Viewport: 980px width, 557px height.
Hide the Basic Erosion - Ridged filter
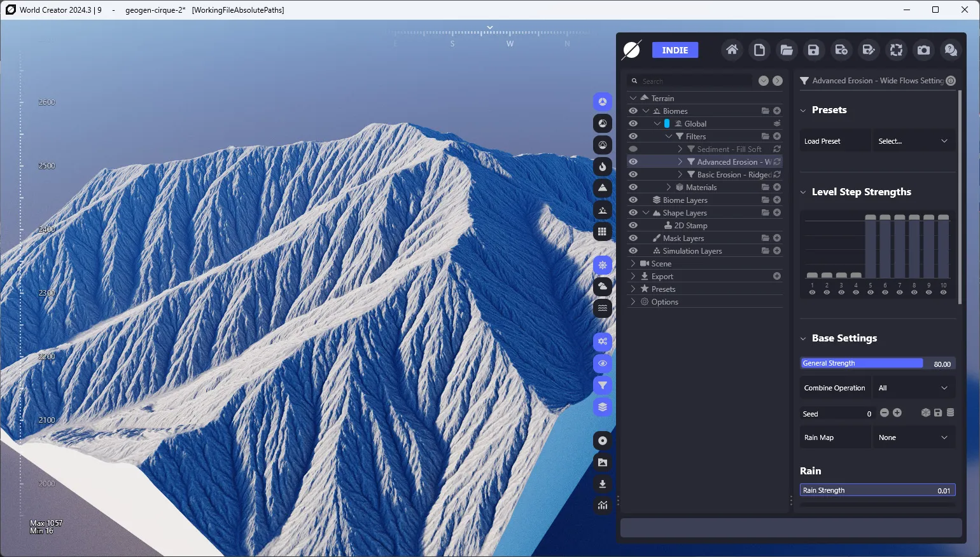633,174
